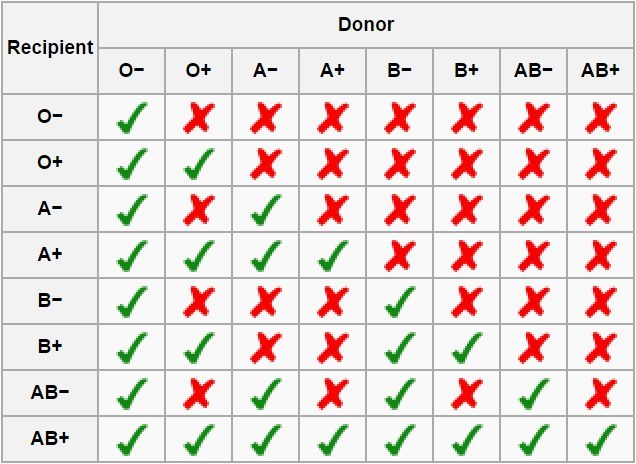Select the AB− recipient row header
The width and height of the screenshot is (636, 464).
pyautogui.click(x=50, y=392)
